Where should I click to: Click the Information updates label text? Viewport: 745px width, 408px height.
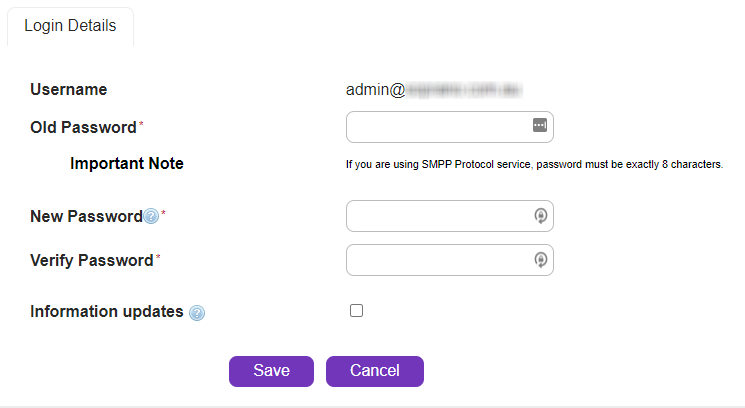[x=107, y=311]
